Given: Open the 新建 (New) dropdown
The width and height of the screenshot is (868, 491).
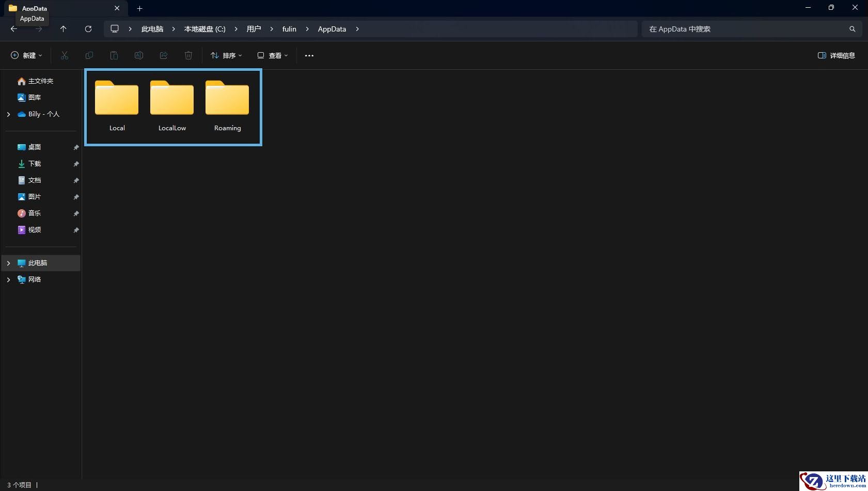Looking at the screenshot, I should click(26, 55).
